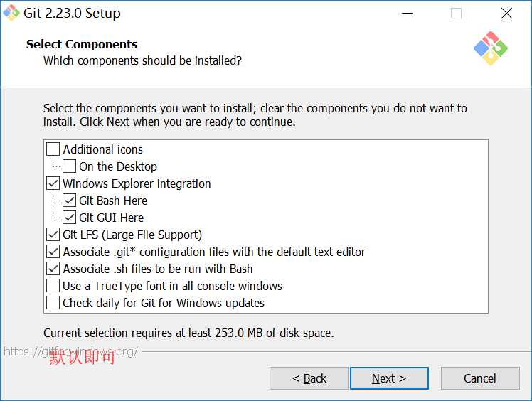Viewport: 532px width, 401px height.
Task: Check the On the Desktop option
Action: pyautogui.click(x=69, y=166)
